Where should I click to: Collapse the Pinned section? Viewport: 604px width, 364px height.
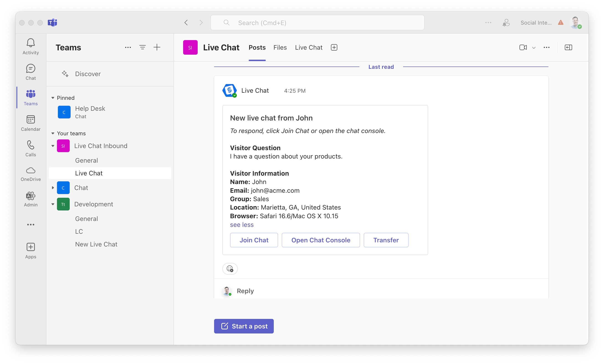click(x=53, y=98)
